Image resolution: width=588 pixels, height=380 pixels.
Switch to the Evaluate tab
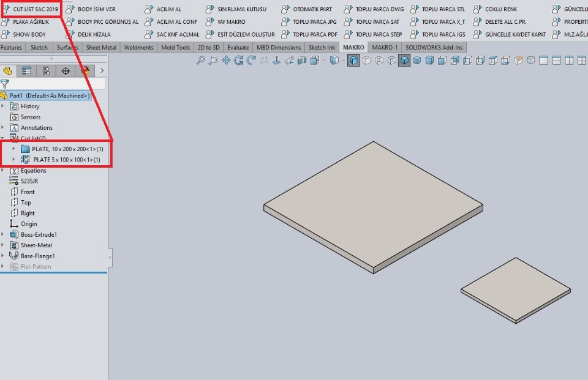click(238, 48)
